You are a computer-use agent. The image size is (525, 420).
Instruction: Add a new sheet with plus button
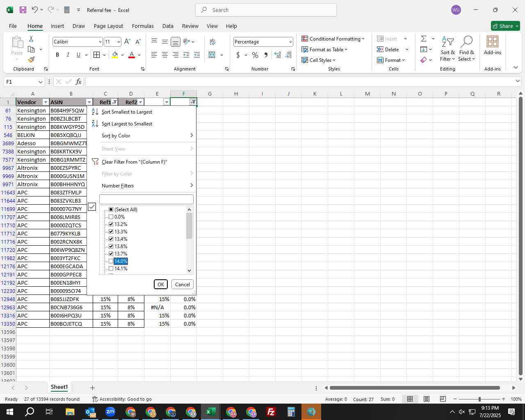pyautogui.click(x=92, y=388)
